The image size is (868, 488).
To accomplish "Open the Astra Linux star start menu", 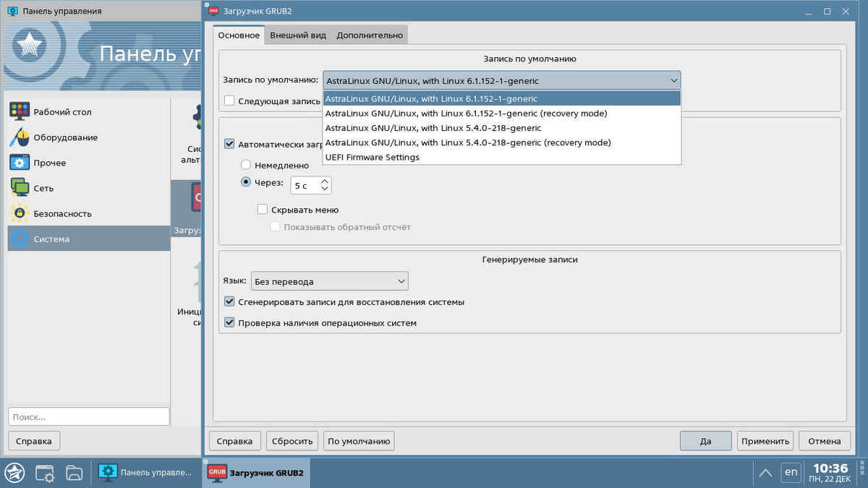I will (14, 473).
